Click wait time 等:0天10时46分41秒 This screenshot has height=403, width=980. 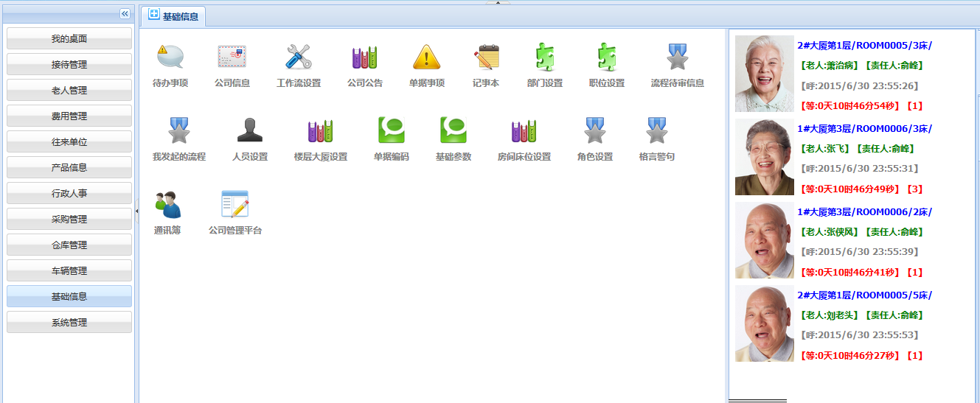(851, 273)
